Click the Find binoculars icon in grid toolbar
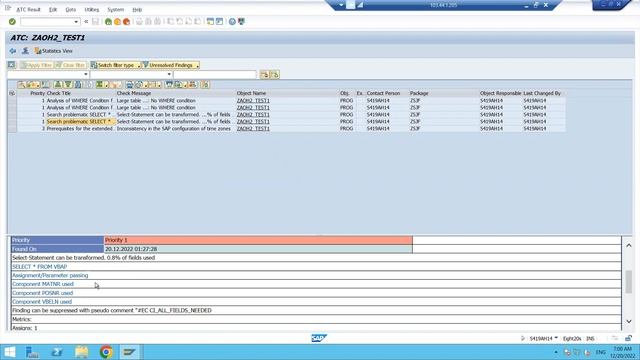640x360 pixels. click(78, 84)
